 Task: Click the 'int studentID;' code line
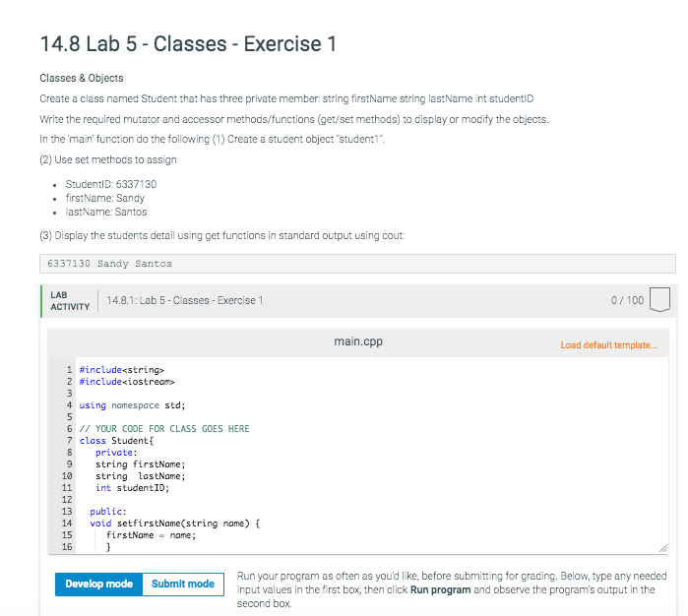pos(132,488)
